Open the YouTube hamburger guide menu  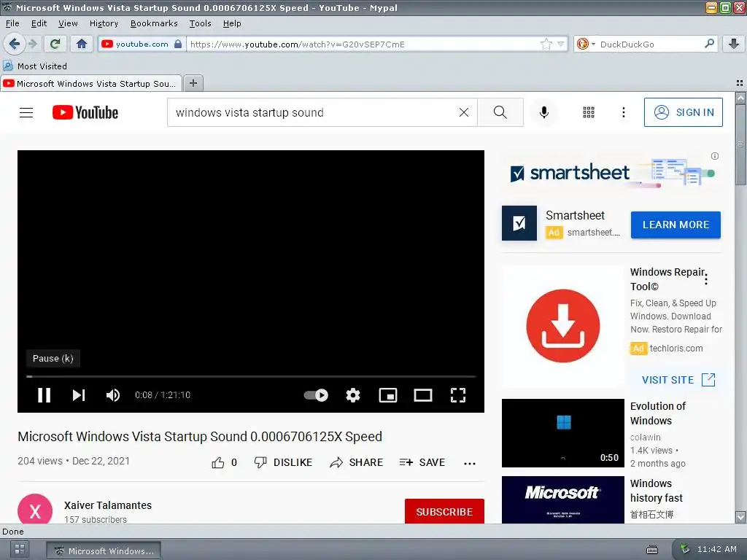26,112
